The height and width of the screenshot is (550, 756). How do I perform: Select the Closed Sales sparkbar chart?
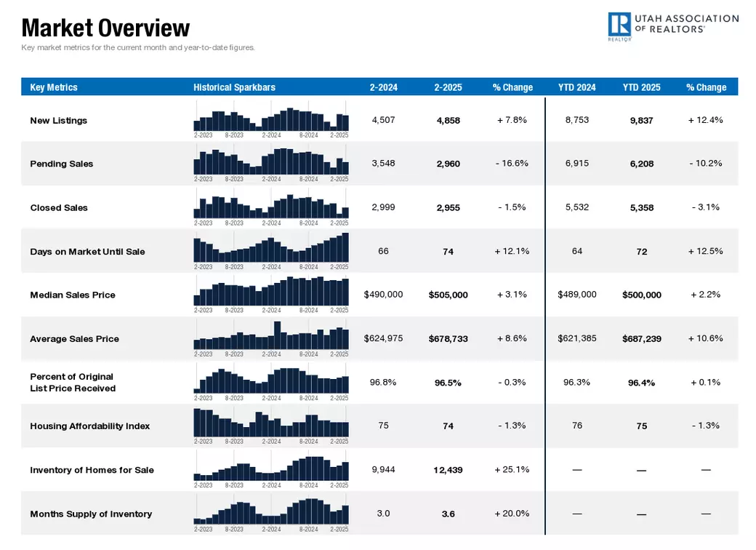pos(271,206)
